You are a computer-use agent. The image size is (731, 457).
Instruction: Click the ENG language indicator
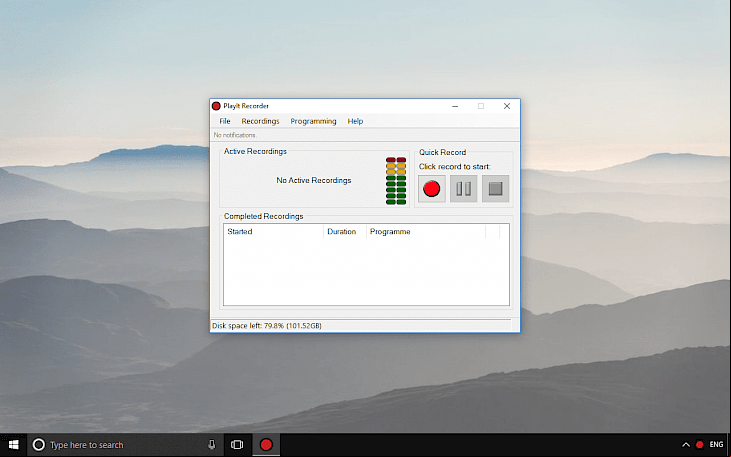pos(716,445)
